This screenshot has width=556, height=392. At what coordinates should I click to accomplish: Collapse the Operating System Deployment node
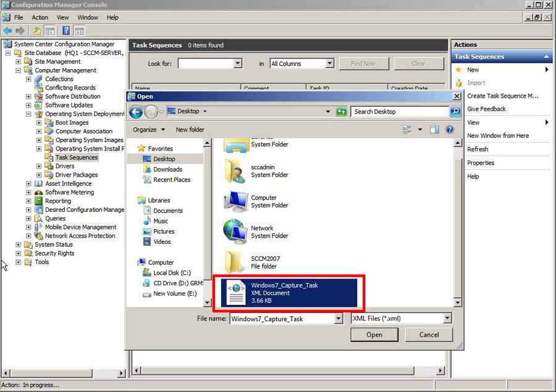pos(28,114)
